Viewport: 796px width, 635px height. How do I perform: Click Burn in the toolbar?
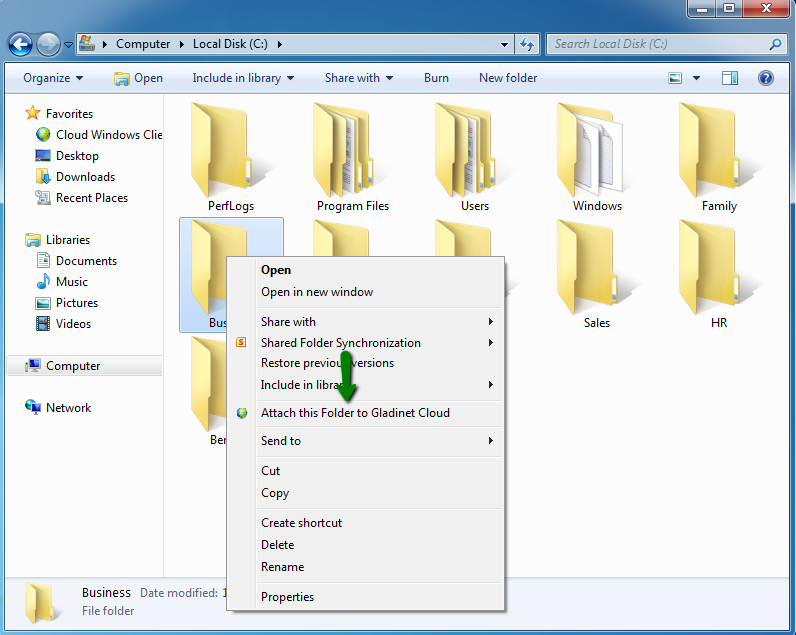(437, 78)
